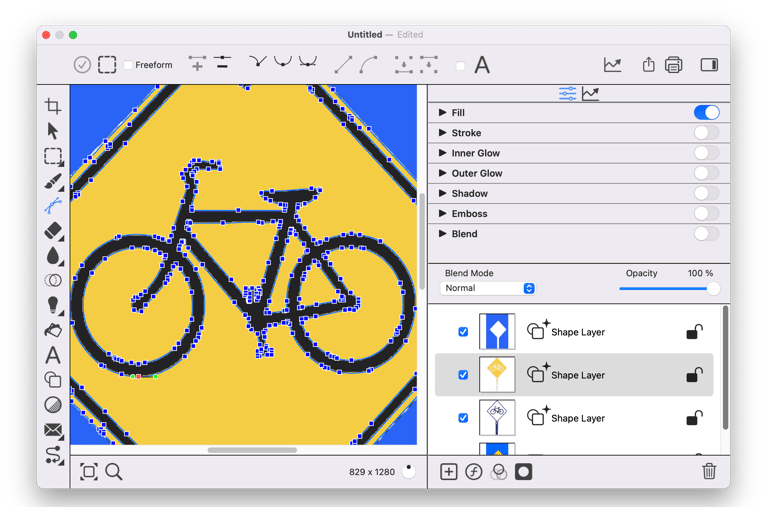The width and height of the screenshot is (768, 507).
Task: Enable the Freeform checkbox
Action: click(x=128, y=65)
